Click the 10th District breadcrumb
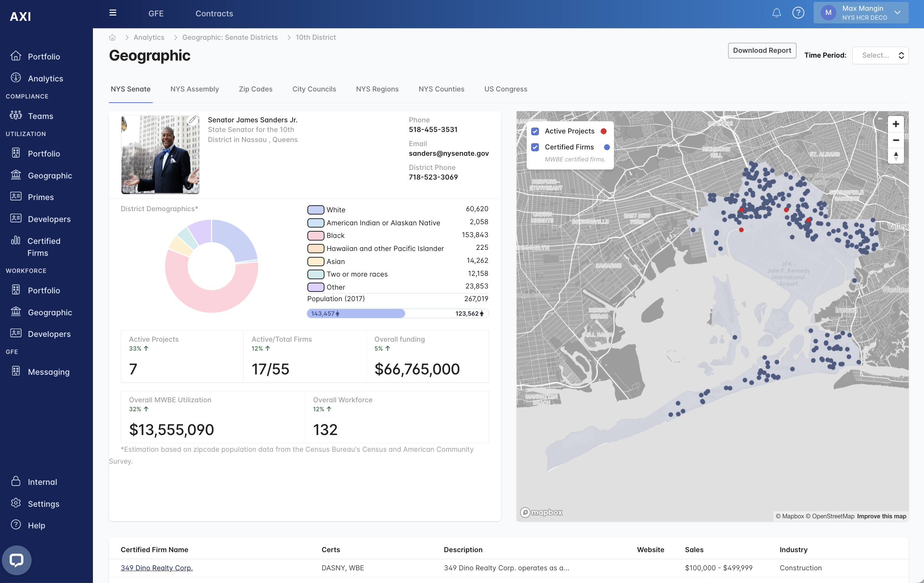 coord(316,37)
